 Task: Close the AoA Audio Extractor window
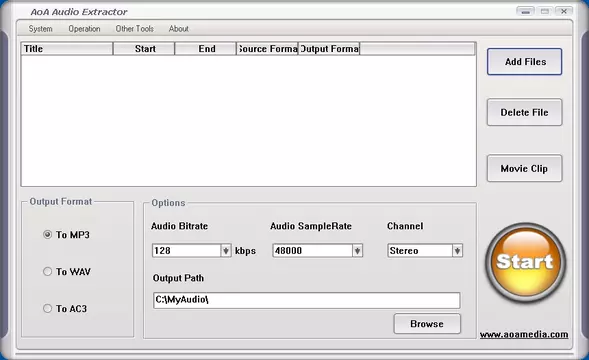(564, 12)
